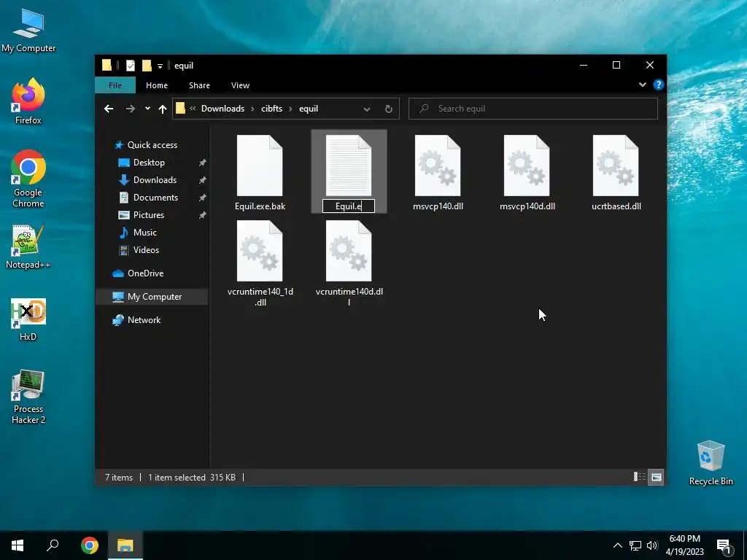Open the Home ribbon tab

157,85
